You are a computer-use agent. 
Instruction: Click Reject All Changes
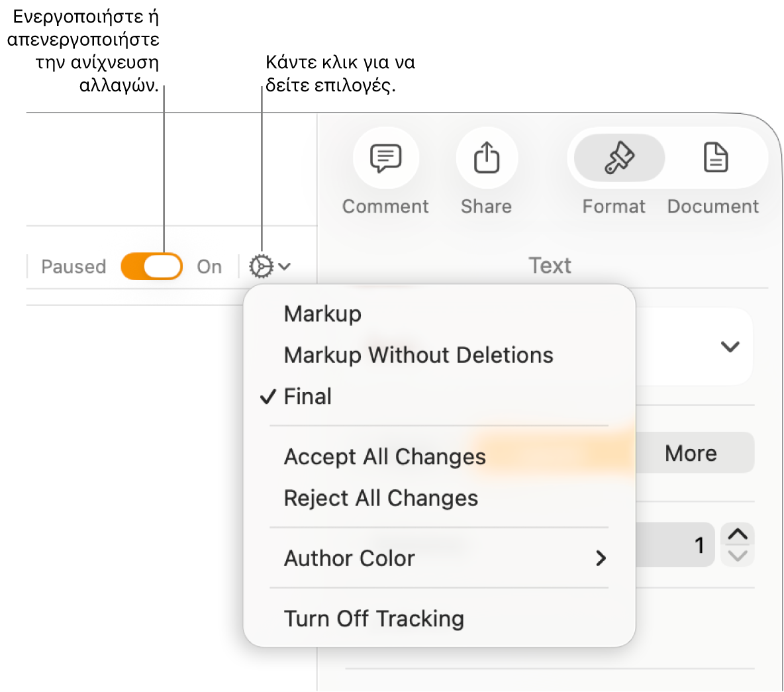[x=381, y=498]
